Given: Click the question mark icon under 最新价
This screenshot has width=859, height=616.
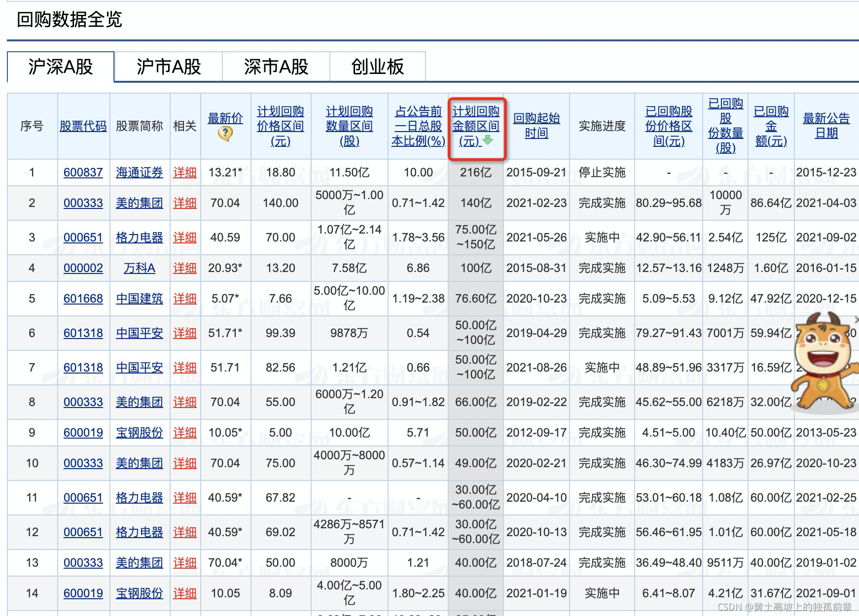Looking at the screenshot, I should coord(225,134).
